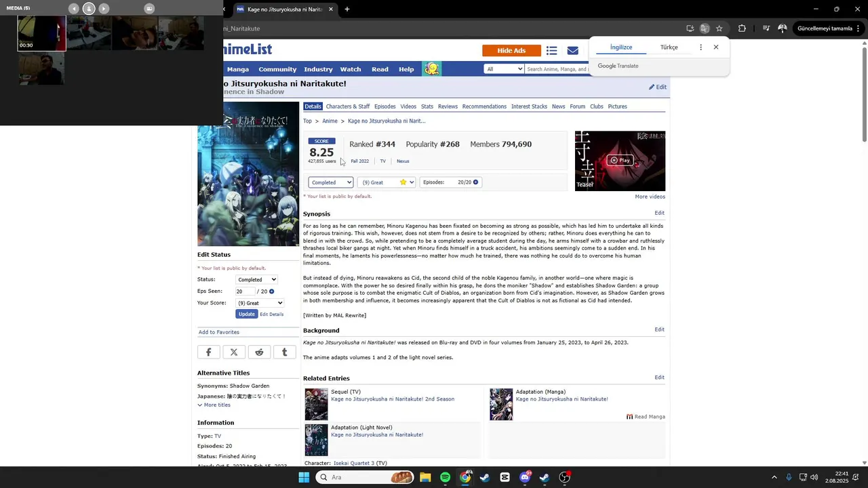Focus the Search Anime, Manga field
868x488 pixels.
click(x=557, y=69)
